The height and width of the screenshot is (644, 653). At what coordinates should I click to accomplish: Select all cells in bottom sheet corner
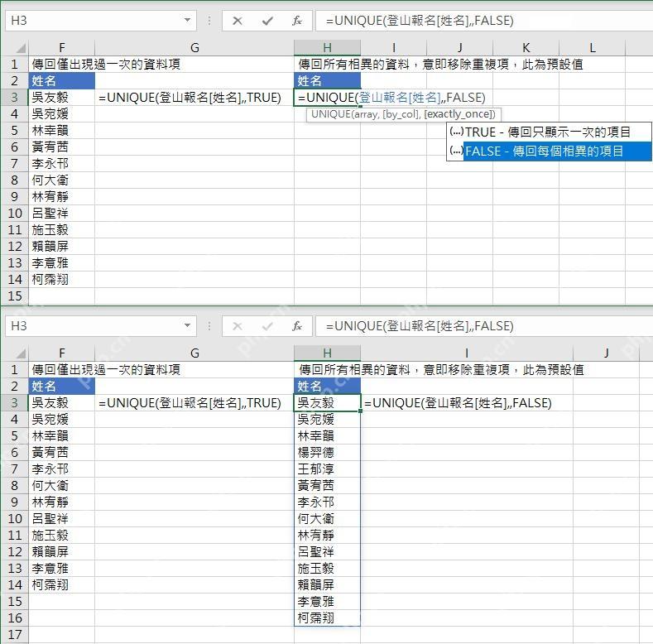coord(16,353)
